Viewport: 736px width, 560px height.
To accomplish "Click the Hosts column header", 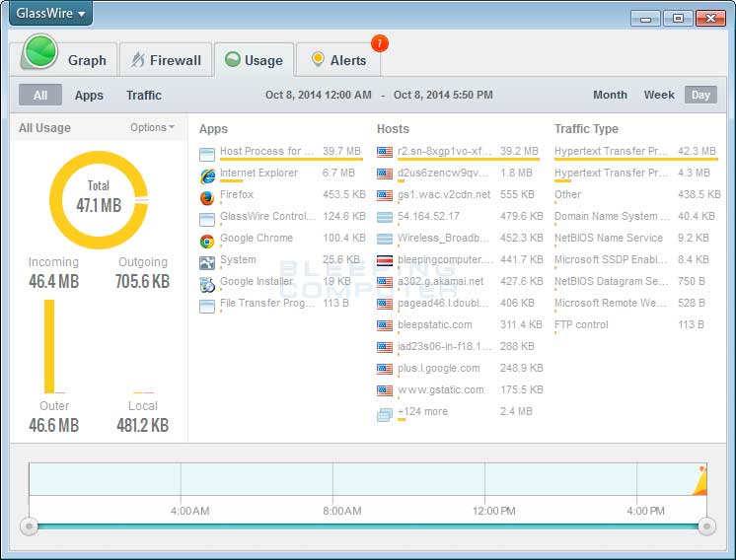I will (x=393, y=129).
